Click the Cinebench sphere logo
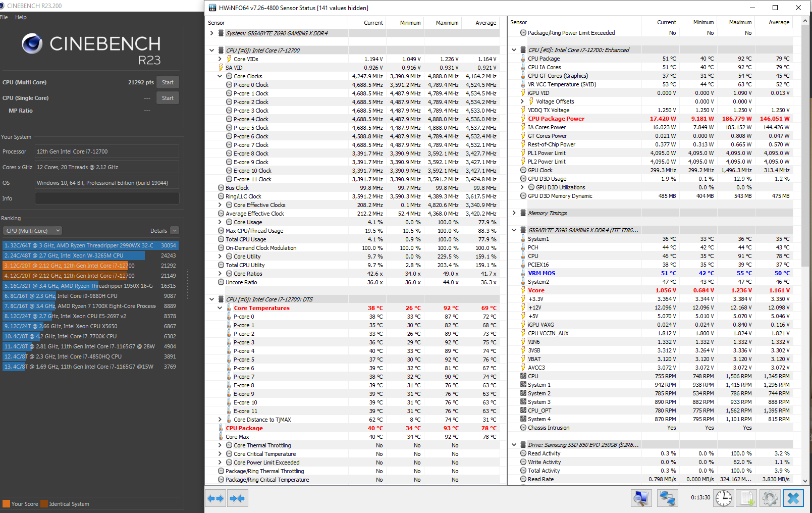This screenshot has width=812, height=513. pos(32,44)
